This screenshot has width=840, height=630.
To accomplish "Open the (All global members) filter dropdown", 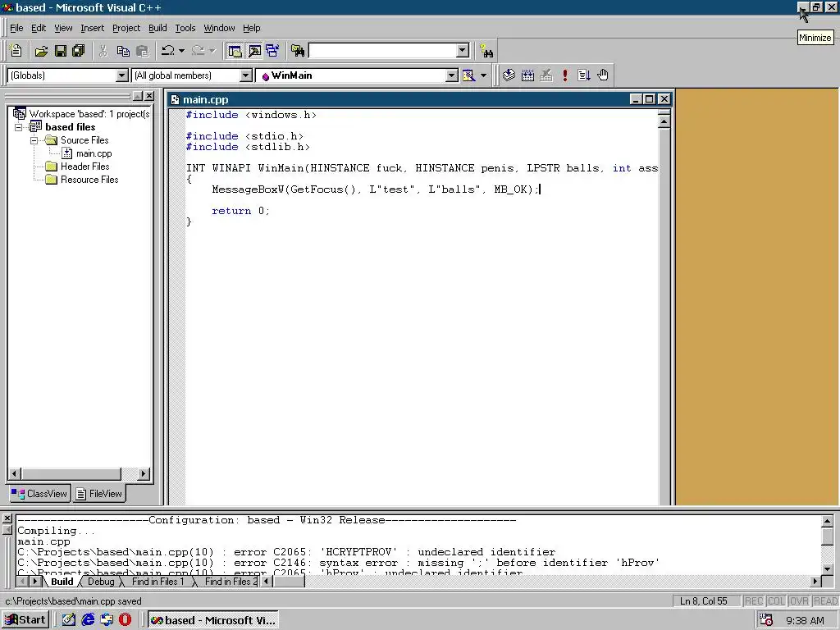I will click(x=246, y=75).
